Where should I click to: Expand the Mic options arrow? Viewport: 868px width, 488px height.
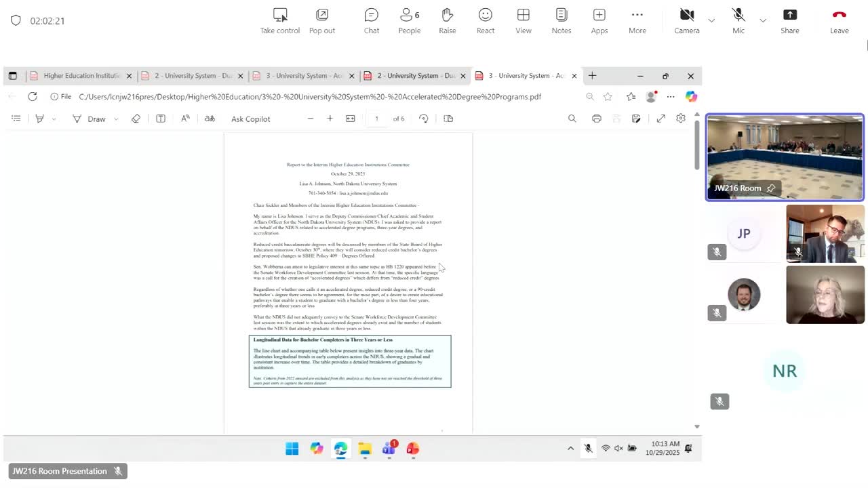763,20
